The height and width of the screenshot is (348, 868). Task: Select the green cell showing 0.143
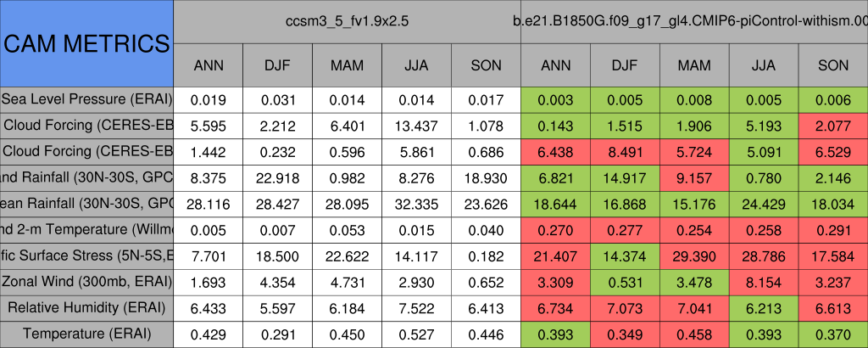pos(555,126)
